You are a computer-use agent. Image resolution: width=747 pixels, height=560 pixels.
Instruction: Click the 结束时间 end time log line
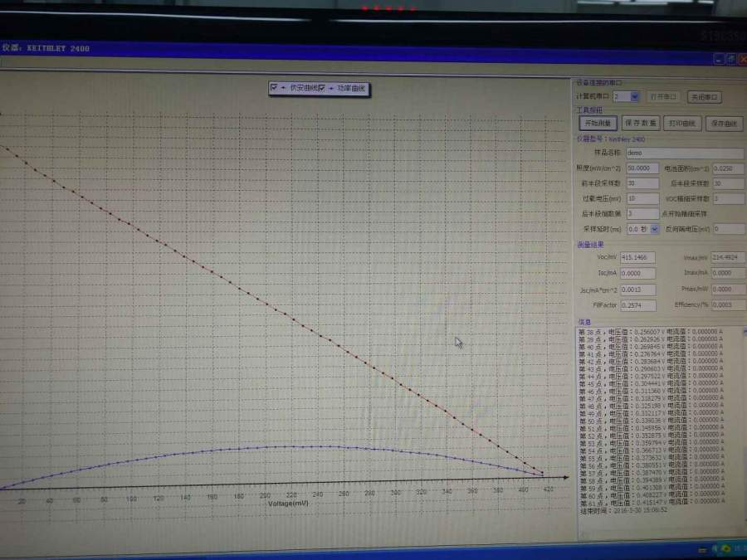point(623,510)
